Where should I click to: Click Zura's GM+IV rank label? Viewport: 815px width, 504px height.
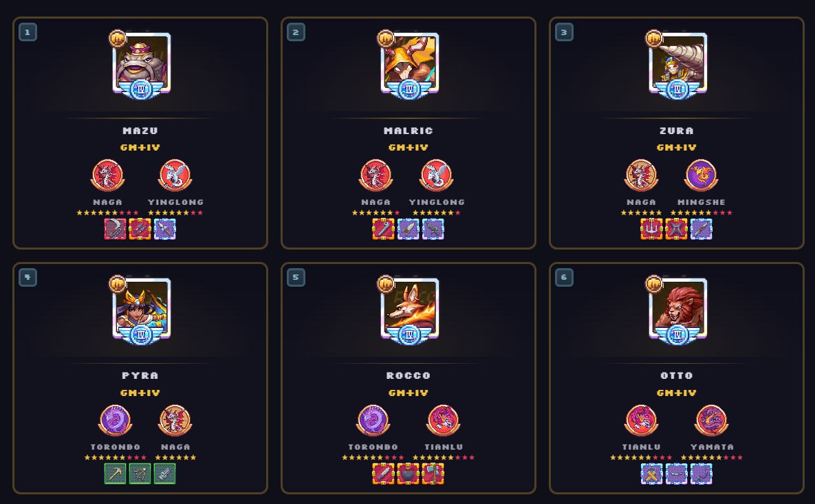click(676, 148)
